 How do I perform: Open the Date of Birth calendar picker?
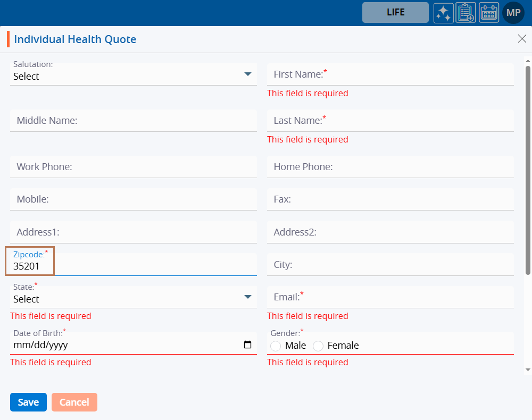247,345
